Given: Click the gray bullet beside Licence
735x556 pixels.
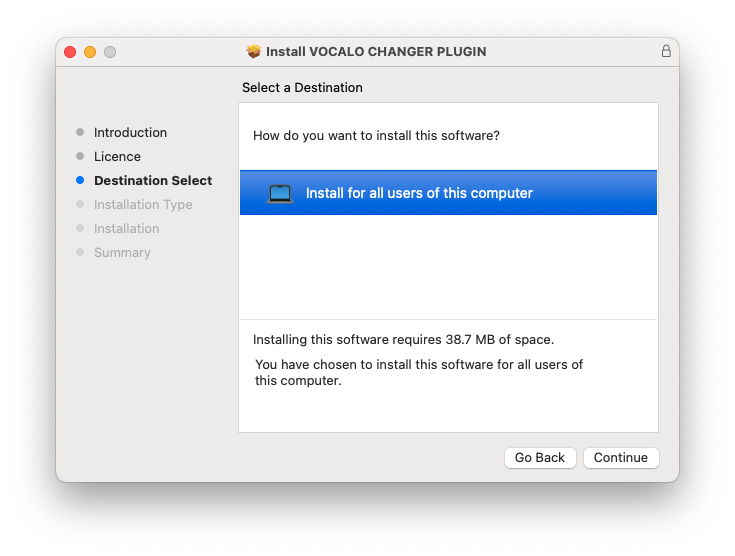Looking at the screenshot, I should point(80,156).
